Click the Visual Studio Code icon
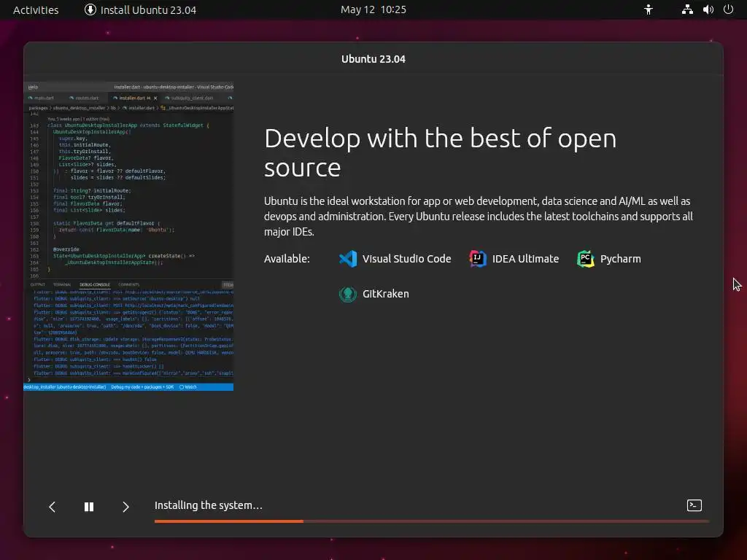747x560 pixels. (348, 259)
